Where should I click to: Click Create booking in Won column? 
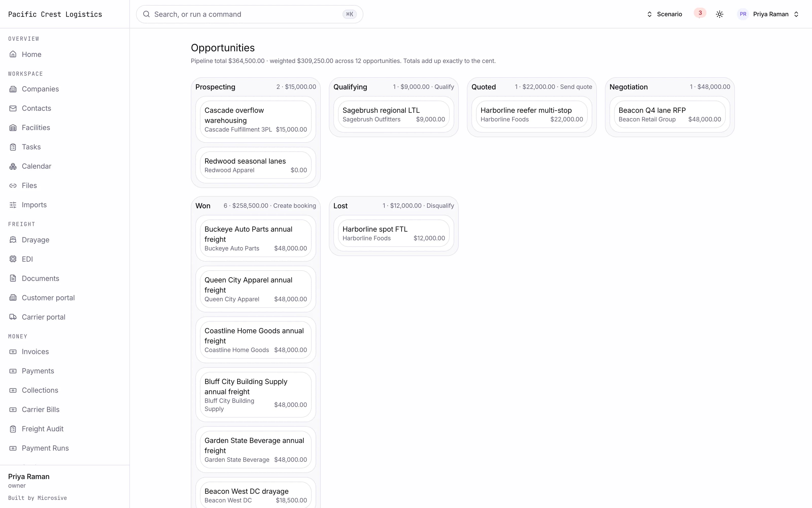294,206
